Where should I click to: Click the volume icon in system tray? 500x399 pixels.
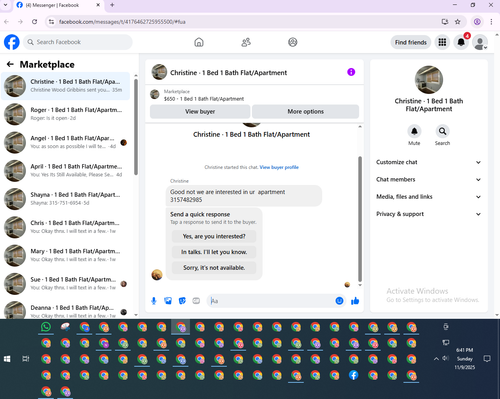tap(445, 358)
